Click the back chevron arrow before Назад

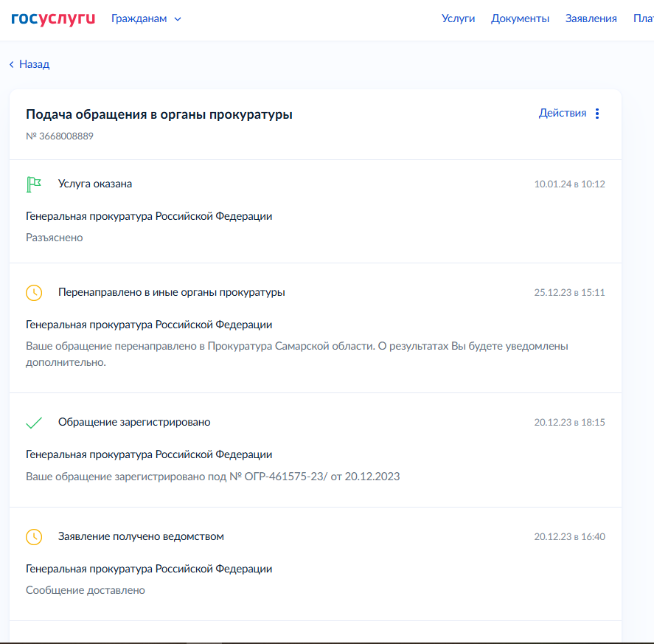12,65
